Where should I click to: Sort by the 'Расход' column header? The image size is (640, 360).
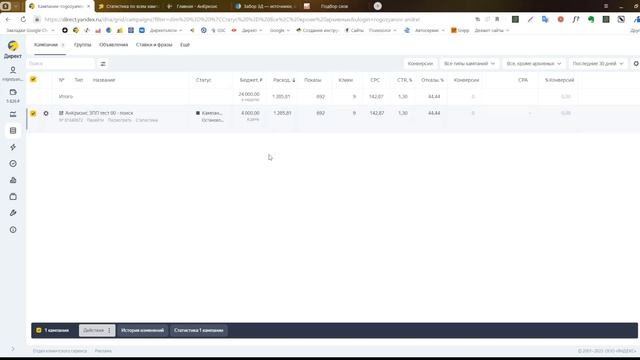284,80
